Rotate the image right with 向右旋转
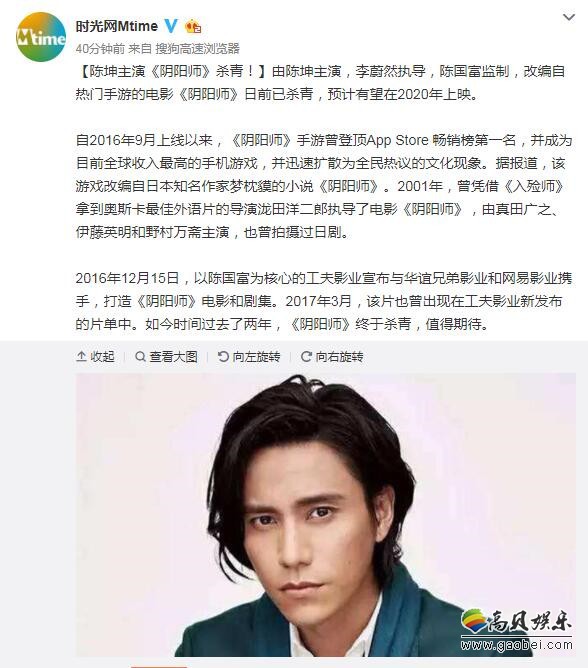 [x=332, y=357]
